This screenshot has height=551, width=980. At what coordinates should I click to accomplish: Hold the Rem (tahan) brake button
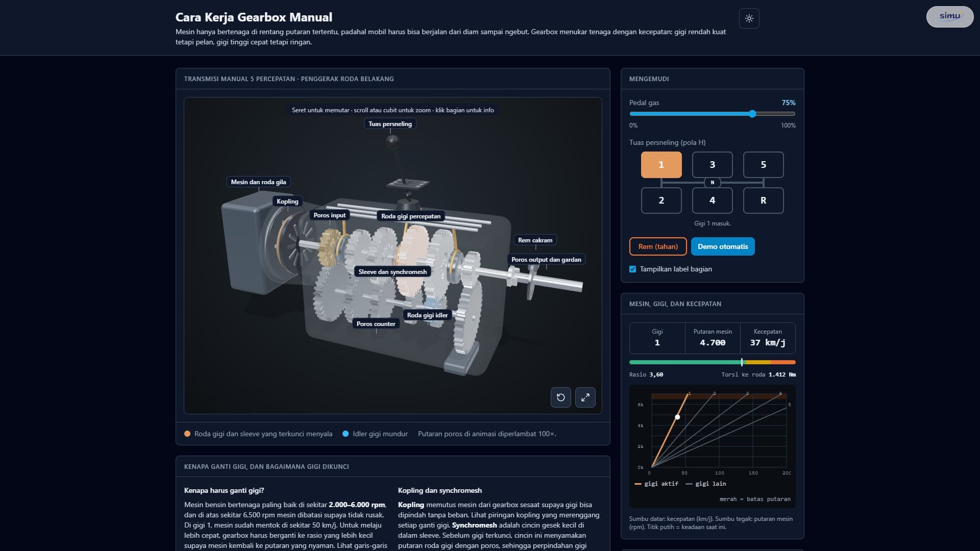pyautogui.click(x=658, y=246)
